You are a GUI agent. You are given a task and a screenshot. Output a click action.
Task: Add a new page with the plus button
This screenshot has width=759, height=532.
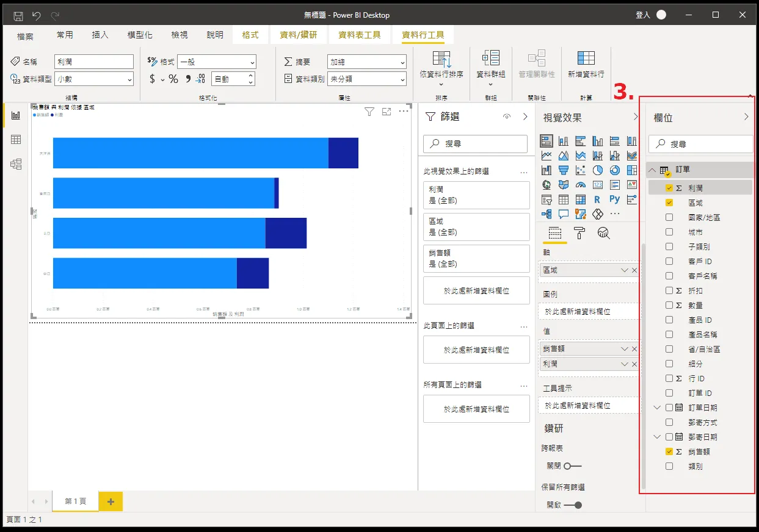(x=111, y=501)
